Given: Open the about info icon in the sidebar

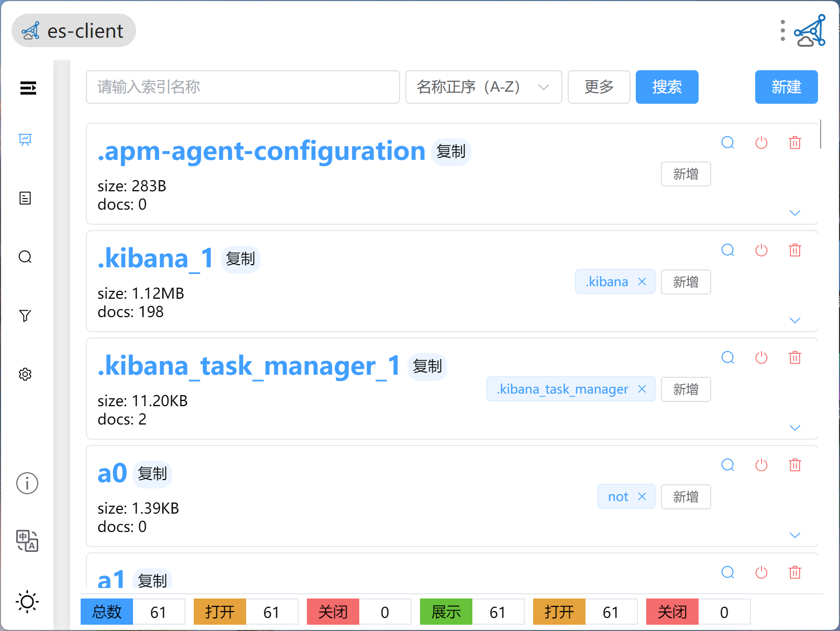Looking at the screenshot, I should click(27, 483).
